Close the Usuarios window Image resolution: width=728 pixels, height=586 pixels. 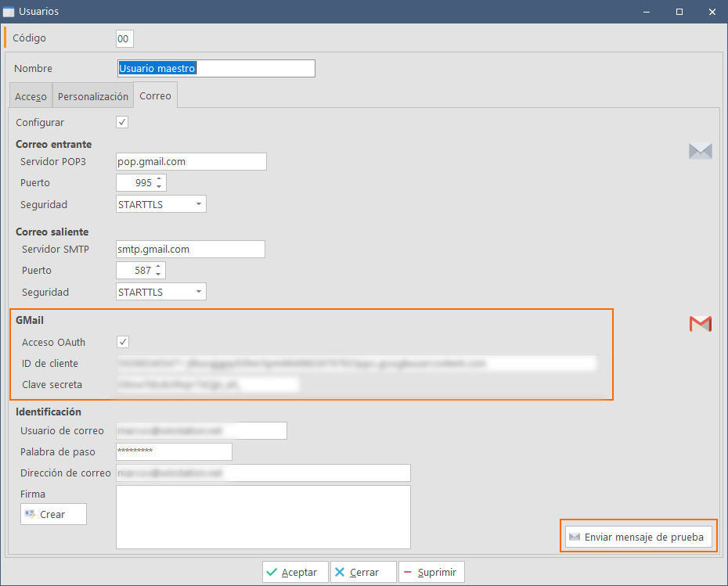click(712, 12)
